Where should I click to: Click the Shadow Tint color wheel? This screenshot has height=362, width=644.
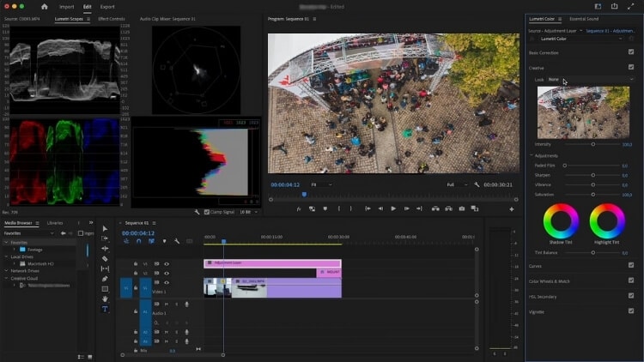(x=561, y=220)
